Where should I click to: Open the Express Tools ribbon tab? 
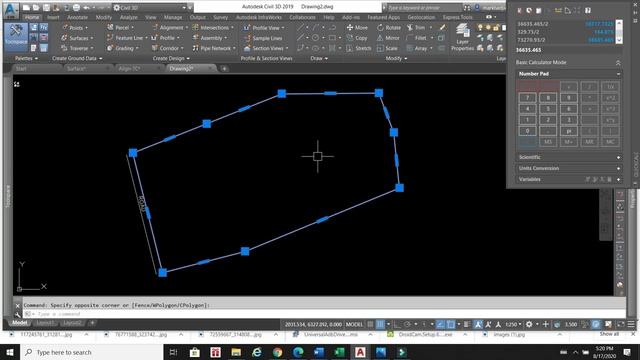point(457,17)
